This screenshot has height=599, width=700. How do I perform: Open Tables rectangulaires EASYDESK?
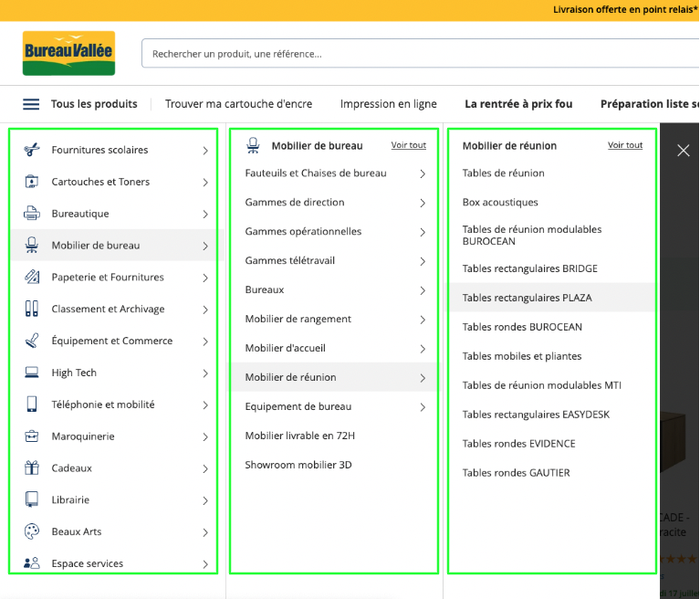536,415
